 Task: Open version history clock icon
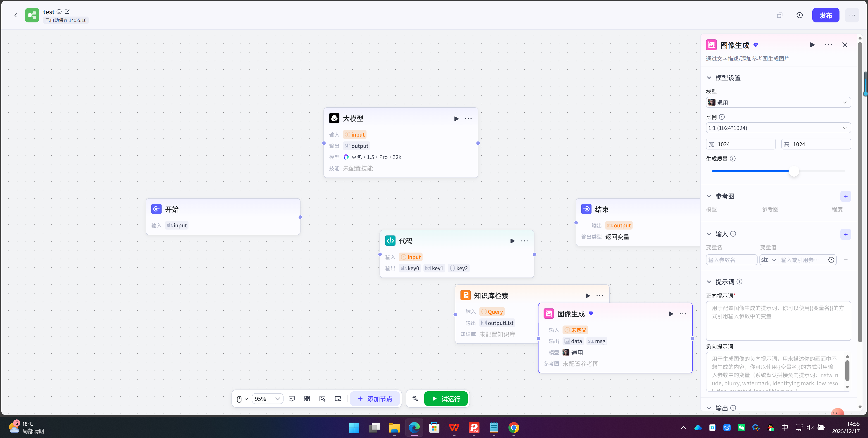tap(799, 15)
